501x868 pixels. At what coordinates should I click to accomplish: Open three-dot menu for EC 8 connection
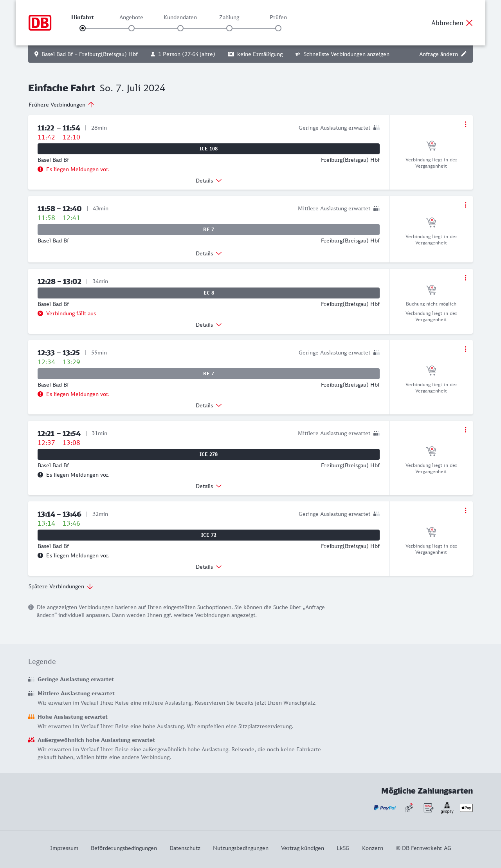point(465,278)
